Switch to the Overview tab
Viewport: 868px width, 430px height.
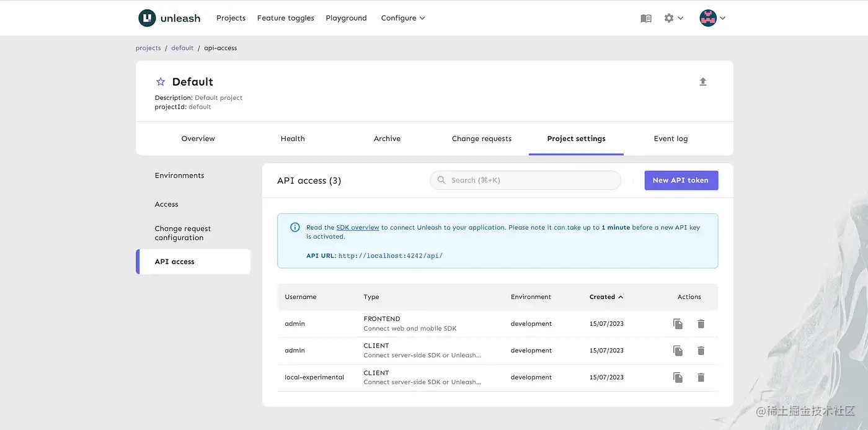coord(198,138)
